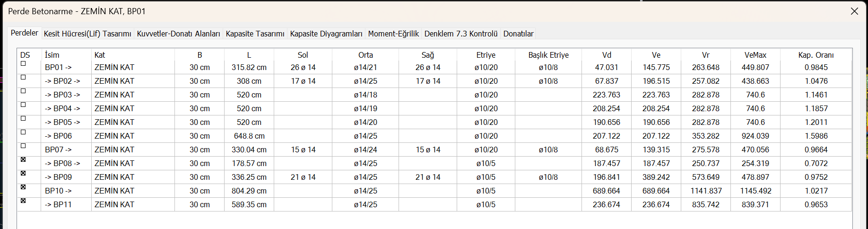This screenshot has height=229, width=868.
Task: Click the Kap. Oranı column header
Action: tap(816, 55)
